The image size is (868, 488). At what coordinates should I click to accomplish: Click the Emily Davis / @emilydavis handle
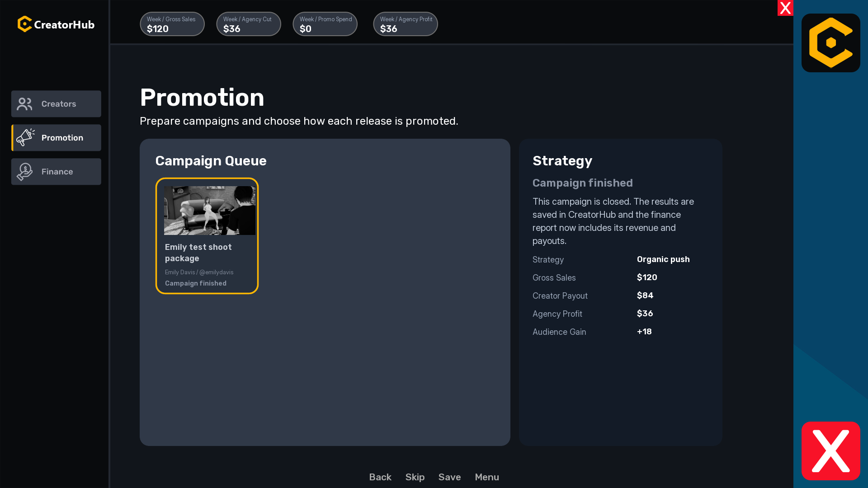(199, 272)
